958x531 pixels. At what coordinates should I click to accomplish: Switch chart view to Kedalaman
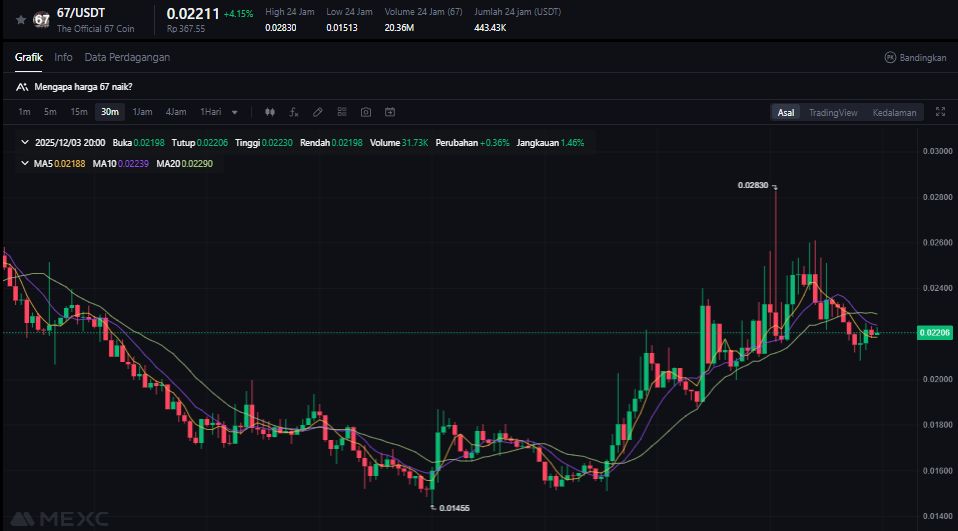click(x=893, y=112)
